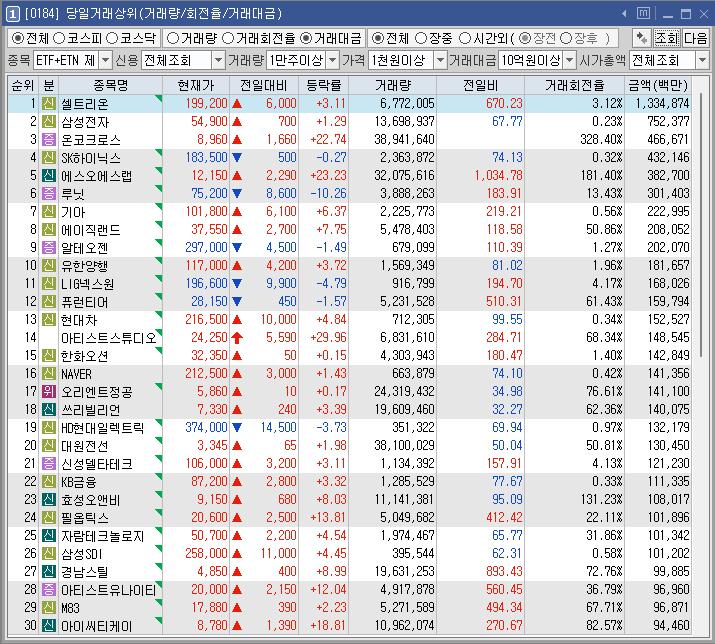Click the 조회 search button
The height and width of the screenshot is (644, 715).
667,38
